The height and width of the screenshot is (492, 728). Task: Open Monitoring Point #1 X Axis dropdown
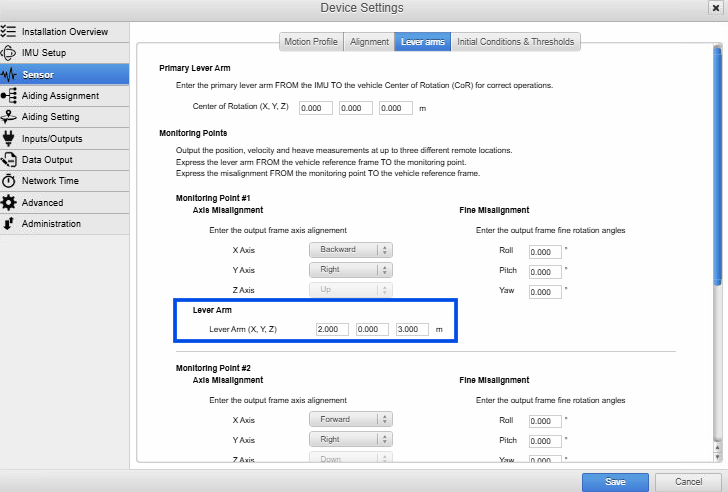pos(350,250)
